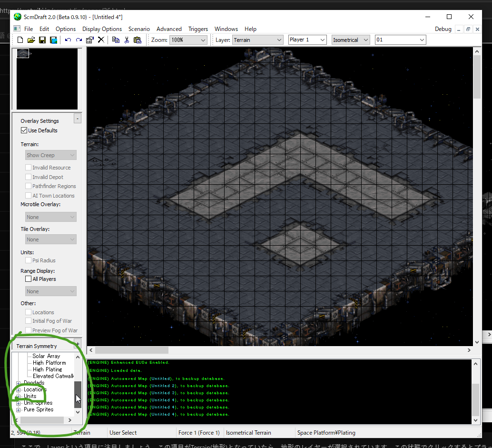Check Initial Fog of War
The image size is (492, 448).
[28, 321]
